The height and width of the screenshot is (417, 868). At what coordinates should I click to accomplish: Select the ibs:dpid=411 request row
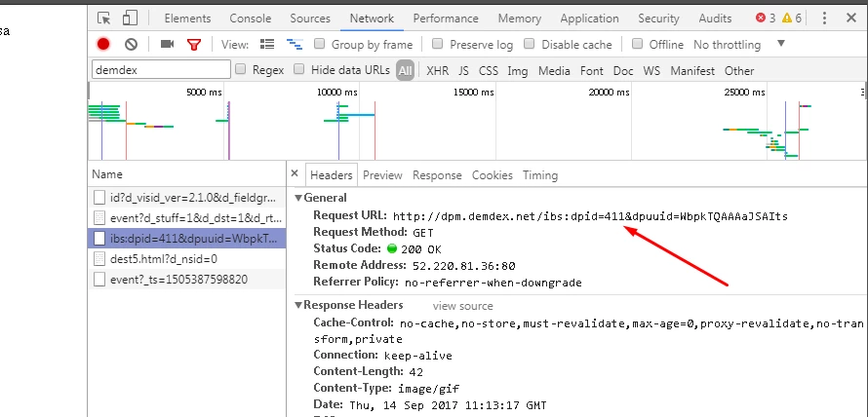(187, 239)
